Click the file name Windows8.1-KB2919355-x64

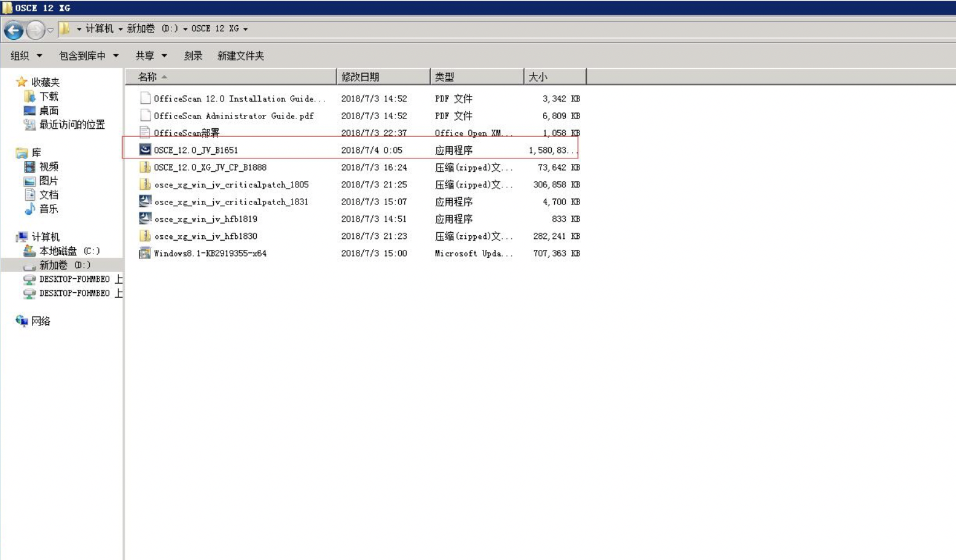click(x=210, y=253)
